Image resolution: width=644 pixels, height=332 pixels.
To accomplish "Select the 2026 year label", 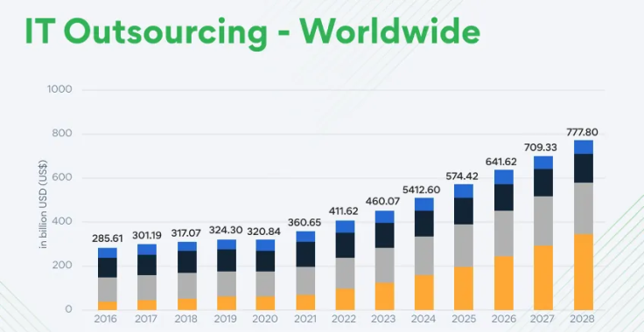I will tap(503, 319).
